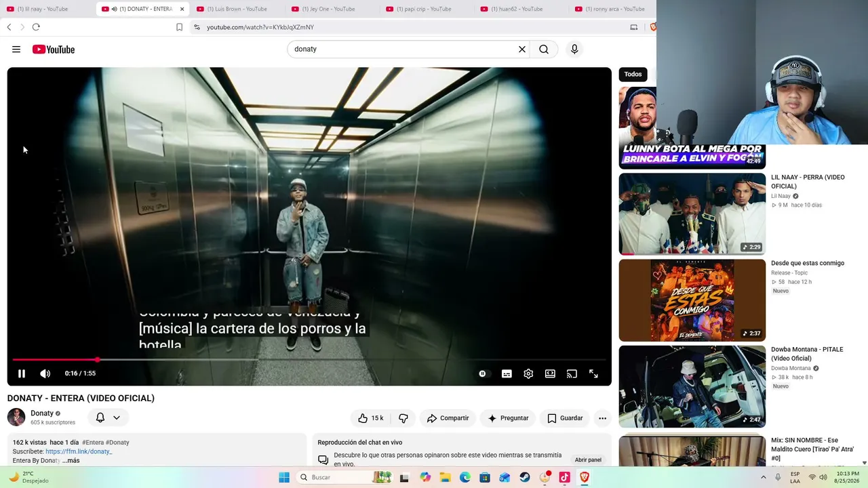Open Steam from the taskbar
868x488 pixels.
click(525, 477)
